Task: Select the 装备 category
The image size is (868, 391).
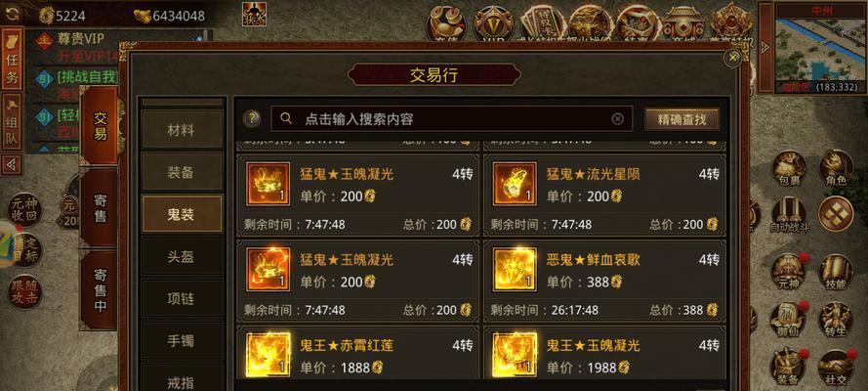Action: (x=183, y=172)
